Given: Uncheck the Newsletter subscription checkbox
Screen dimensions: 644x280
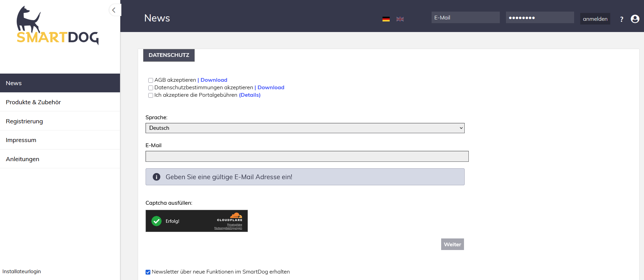Looking at the screenshot, I should pyautogui.click(x=148, y=272).
